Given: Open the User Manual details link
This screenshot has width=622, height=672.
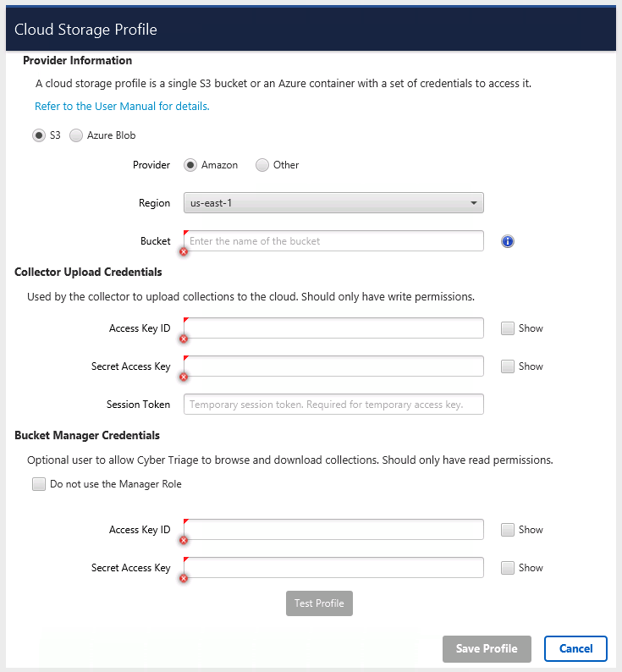Looking at the screenshot, I should pyautogui.click(x=122, y=107).
